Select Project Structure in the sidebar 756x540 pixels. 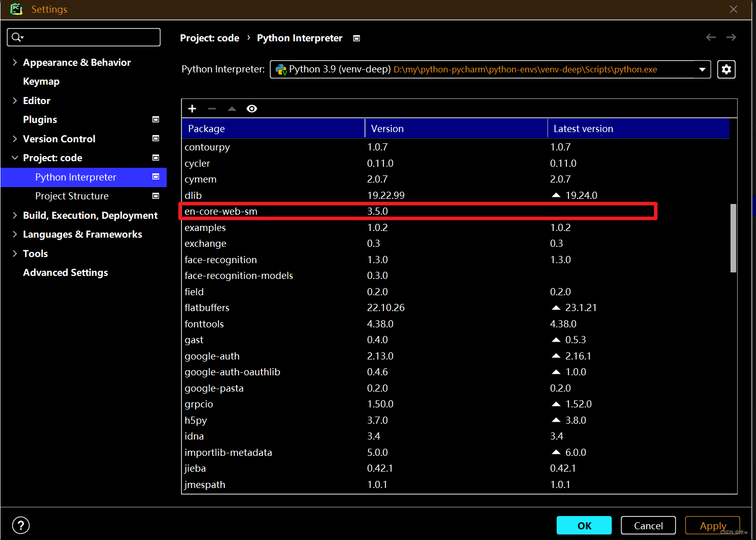[72, 196]
